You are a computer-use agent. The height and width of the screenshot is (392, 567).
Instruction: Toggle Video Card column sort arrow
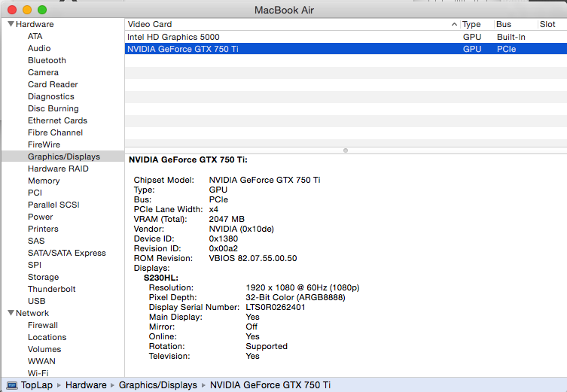click(454, 24)
